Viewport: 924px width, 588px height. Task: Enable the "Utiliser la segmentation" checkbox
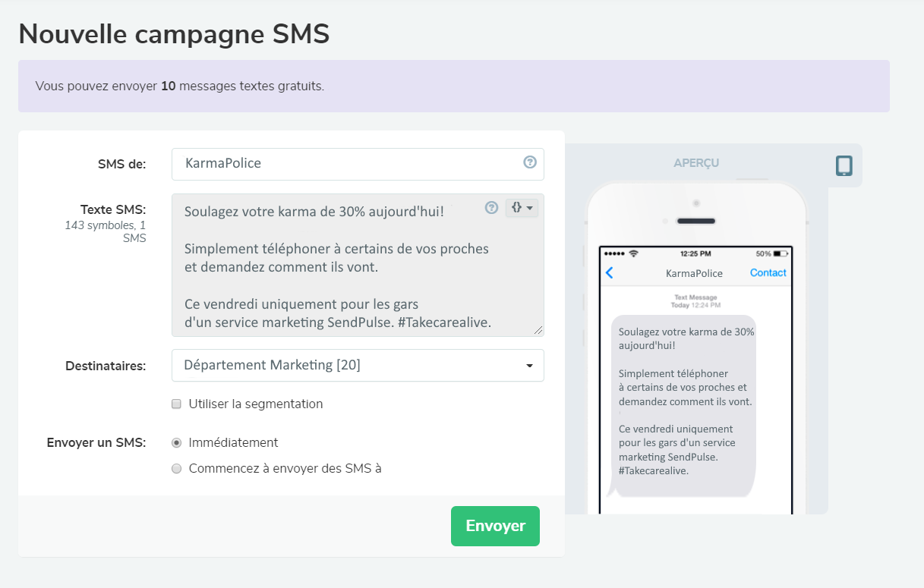[176, 404]
